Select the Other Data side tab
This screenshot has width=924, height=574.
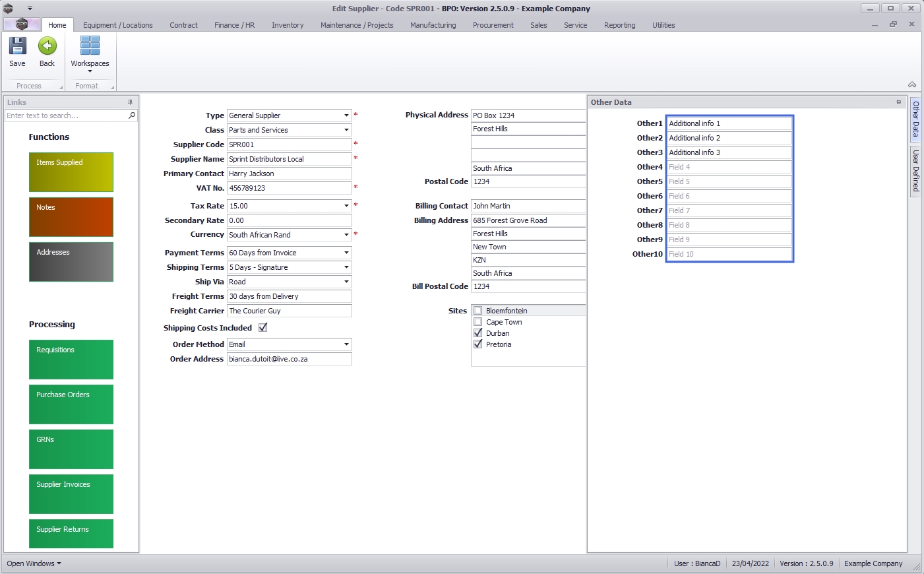tap(915, 119)
